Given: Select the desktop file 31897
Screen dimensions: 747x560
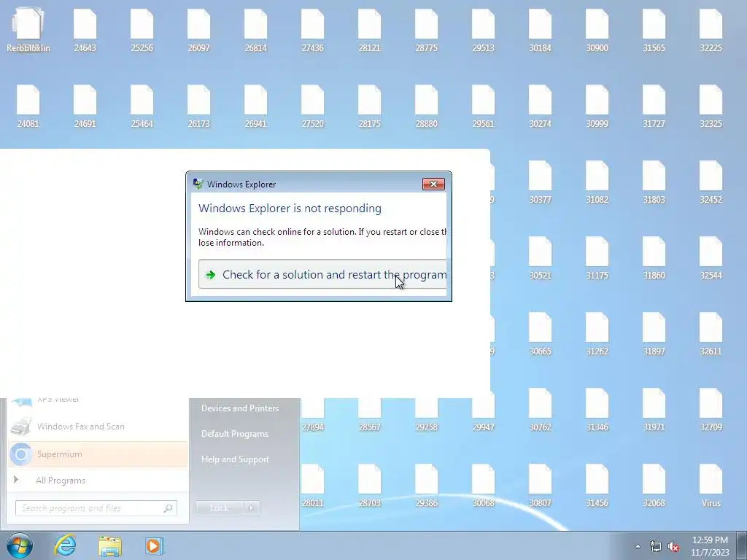Looking at the screenshot, I should tap(654, 334).
